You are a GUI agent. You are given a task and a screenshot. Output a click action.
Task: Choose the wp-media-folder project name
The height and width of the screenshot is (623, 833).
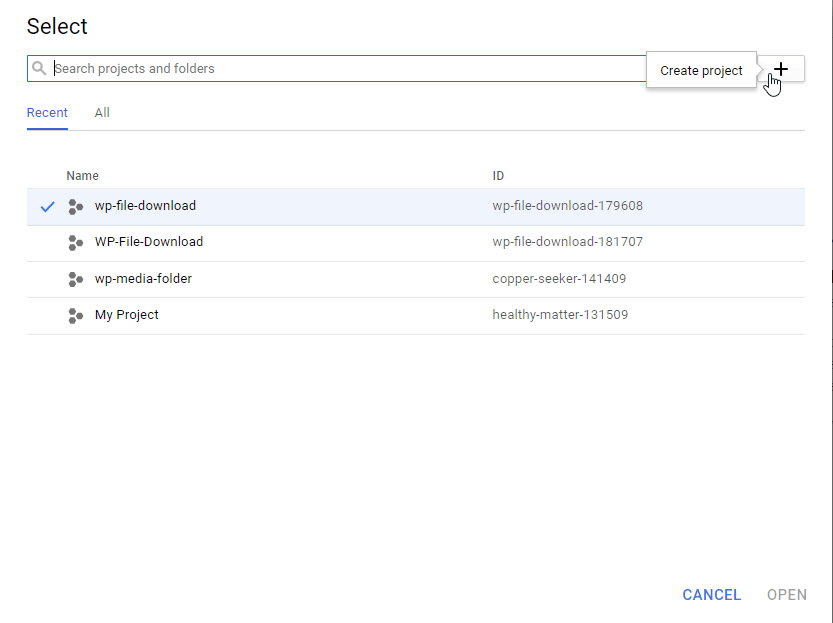click(143, 279)
